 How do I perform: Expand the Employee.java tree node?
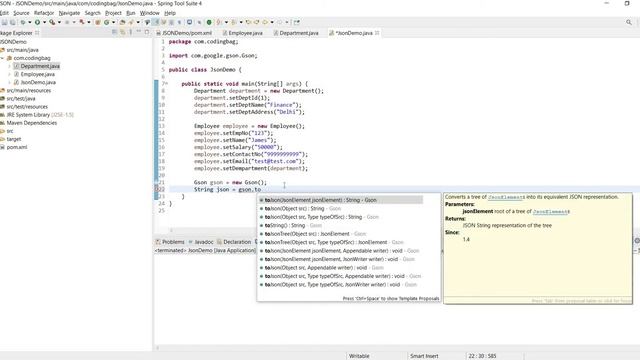coord(9,74)
